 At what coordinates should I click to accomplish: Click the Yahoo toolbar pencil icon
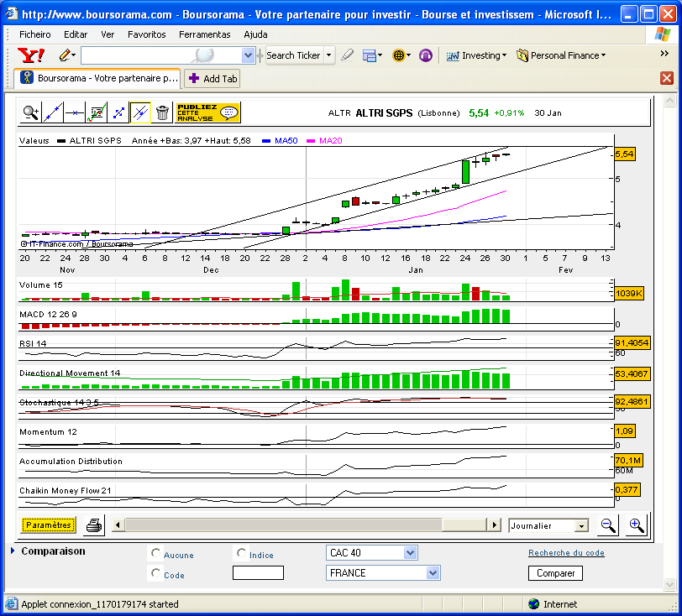click(65, 55)
